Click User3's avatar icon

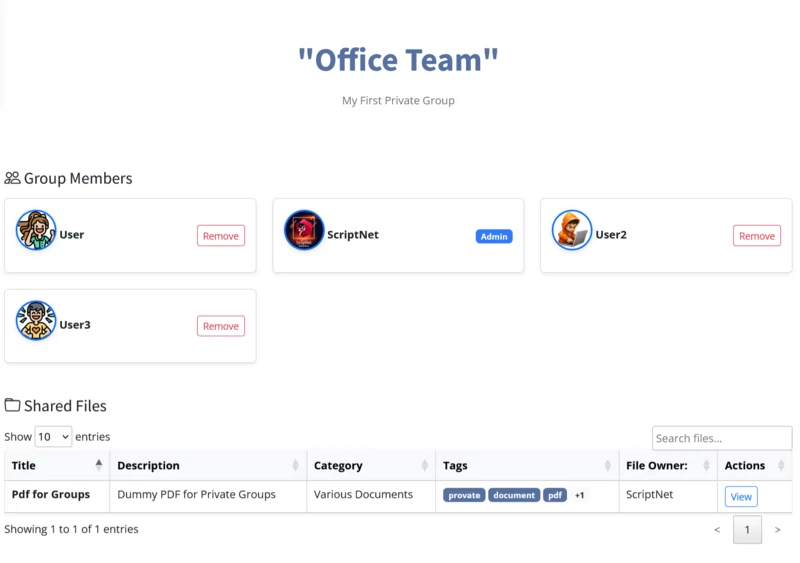[x=36, y=321]
